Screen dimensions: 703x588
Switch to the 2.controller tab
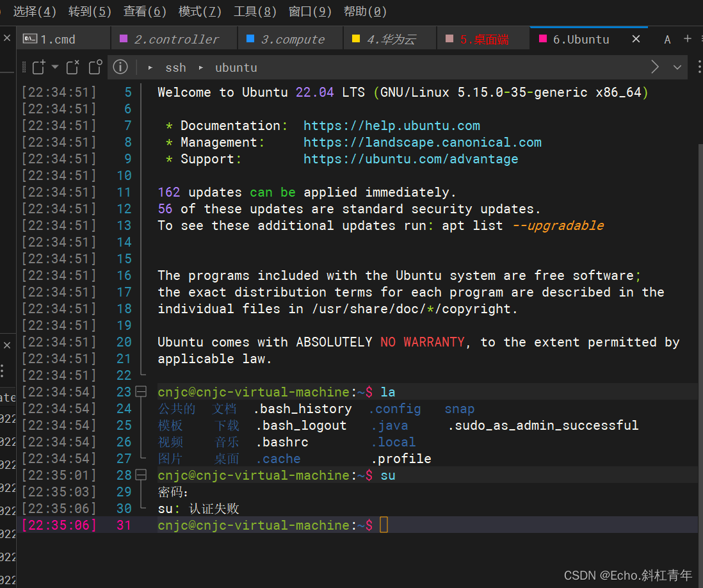(x=175, y=39)
